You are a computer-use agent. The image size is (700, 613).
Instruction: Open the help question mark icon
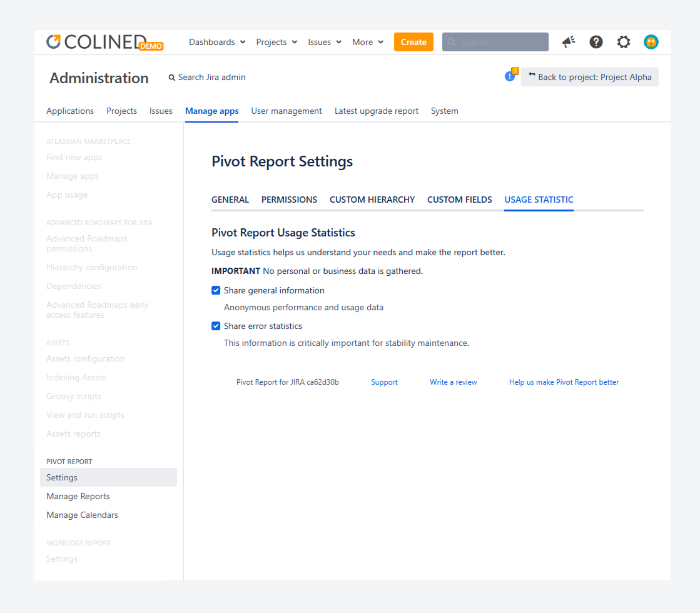coord(596,42)
